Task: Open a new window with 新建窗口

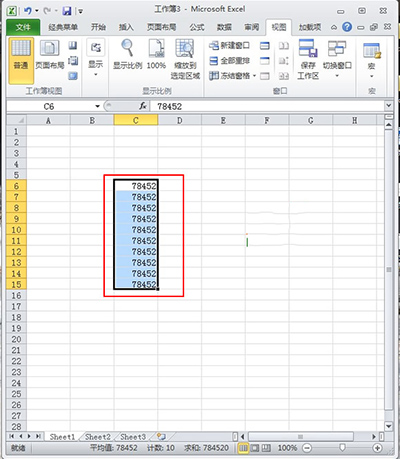Action: pos(229,45)
